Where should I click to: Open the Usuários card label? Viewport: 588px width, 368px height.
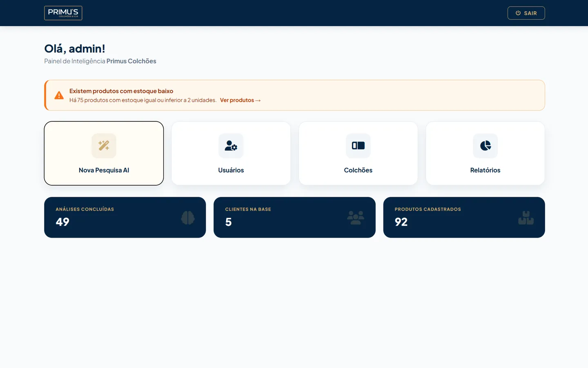[231, 170]
